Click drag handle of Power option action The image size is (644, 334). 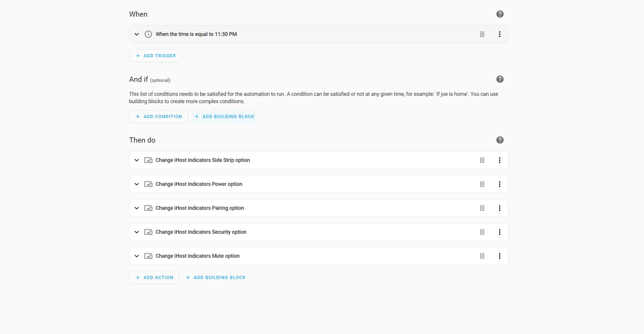(482, 184)
